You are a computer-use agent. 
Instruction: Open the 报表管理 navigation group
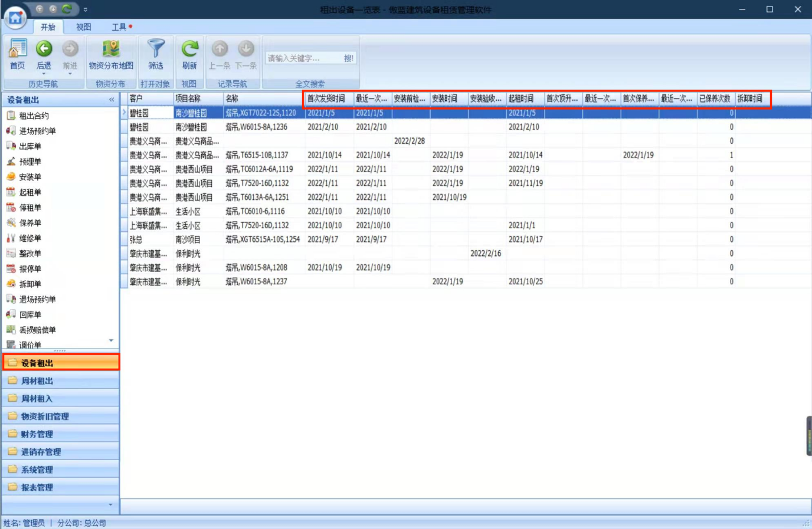(x=37, y=487)
